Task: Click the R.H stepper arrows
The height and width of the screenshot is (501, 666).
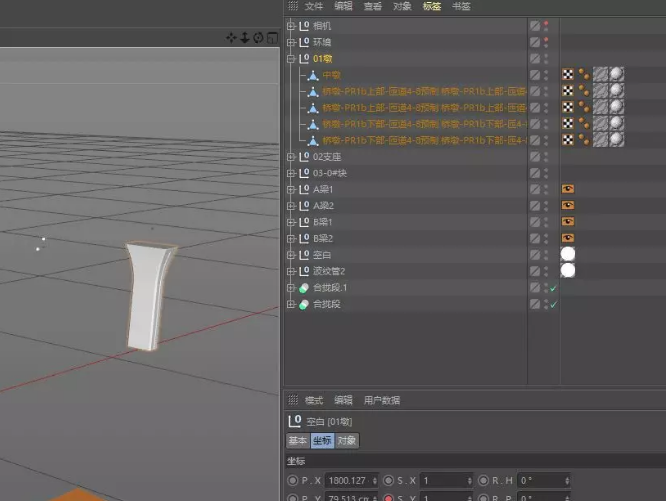Action: pos(567,481)
